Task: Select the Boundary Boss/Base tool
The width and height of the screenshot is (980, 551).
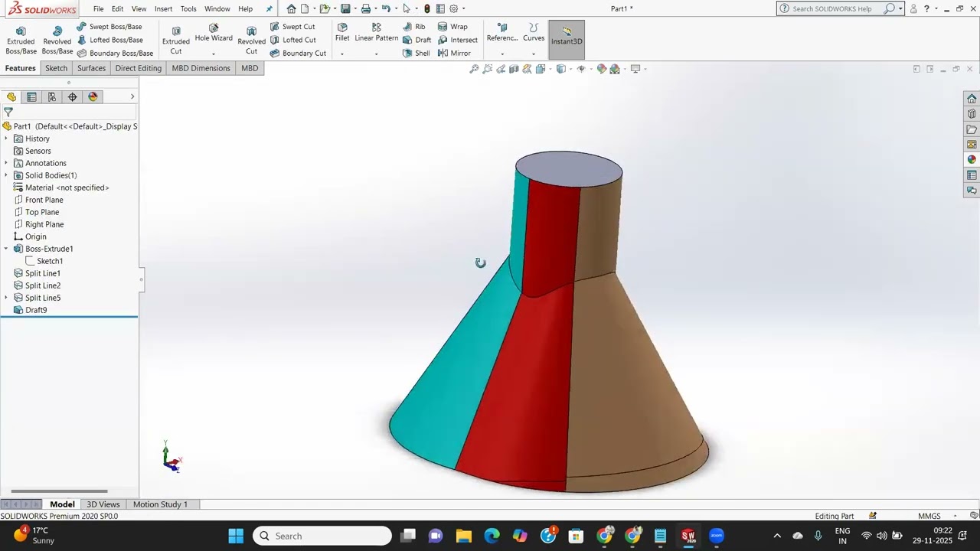Action: (115, 54)
